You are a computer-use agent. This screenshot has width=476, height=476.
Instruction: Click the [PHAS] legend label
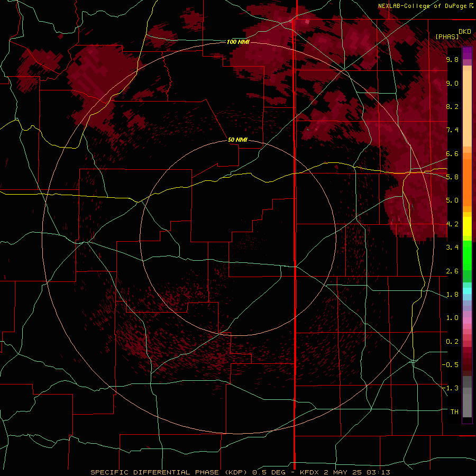click(x=447, y=36)
